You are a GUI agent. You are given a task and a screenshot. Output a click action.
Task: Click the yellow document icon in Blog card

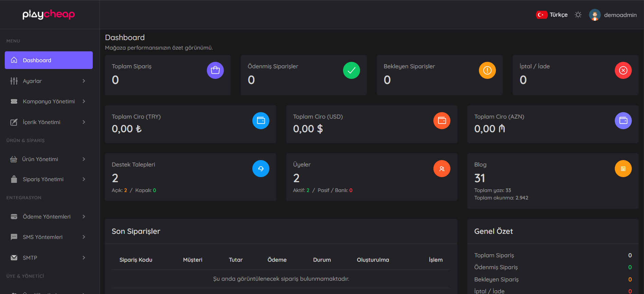623,169
